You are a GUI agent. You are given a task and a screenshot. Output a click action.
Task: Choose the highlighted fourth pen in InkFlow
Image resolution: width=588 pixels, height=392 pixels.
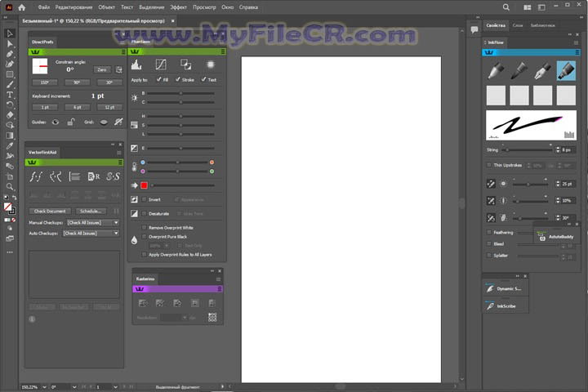(x=566, y=71)
